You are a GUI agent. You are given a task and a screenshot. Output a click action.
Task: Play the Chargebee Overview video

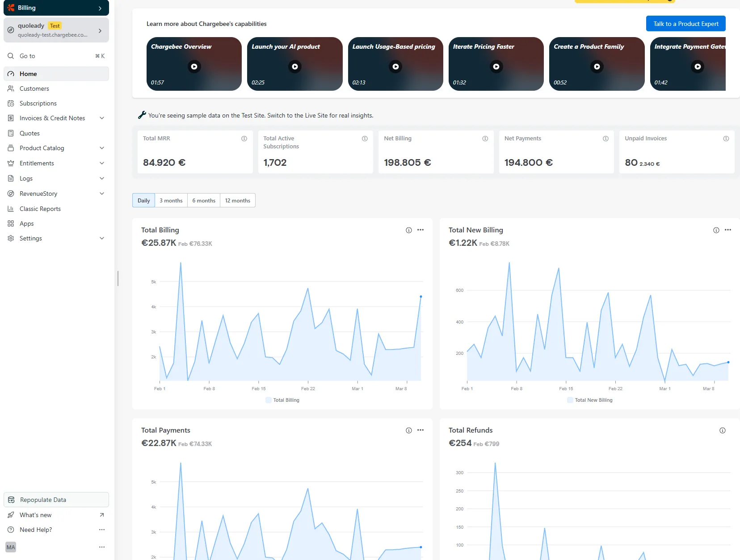point(194,67)
